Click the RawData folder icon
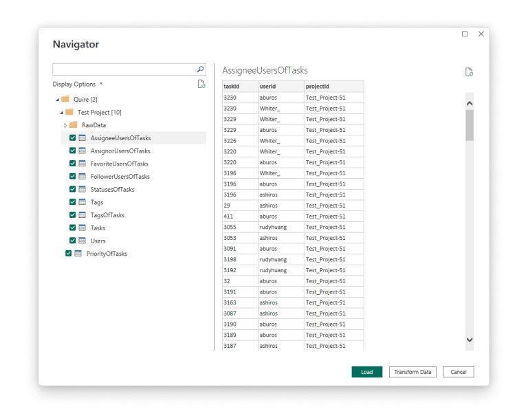Image resolution: width=528 pixels, height=420 pixels. pyautogui.click(x=74, y=125)
